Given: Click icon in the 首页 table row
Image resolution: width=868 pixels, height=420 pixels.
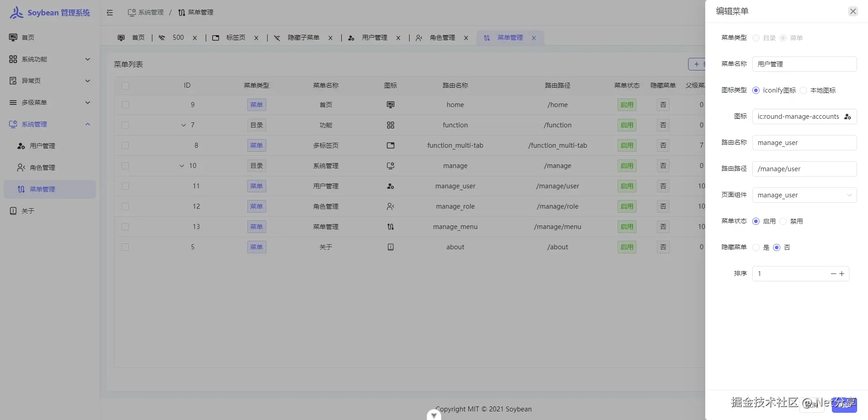Looking at the screenshot, I should tap(391, 105).
